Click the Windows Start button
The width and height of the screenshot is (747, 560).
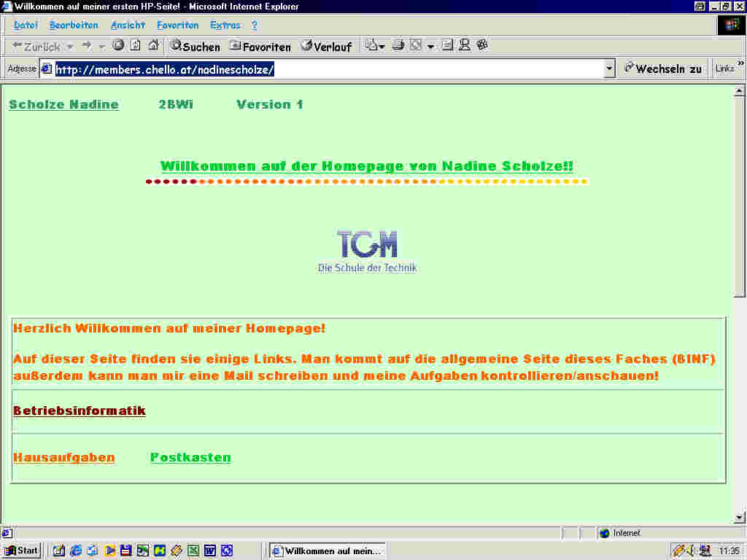click(x=22, y=551)
